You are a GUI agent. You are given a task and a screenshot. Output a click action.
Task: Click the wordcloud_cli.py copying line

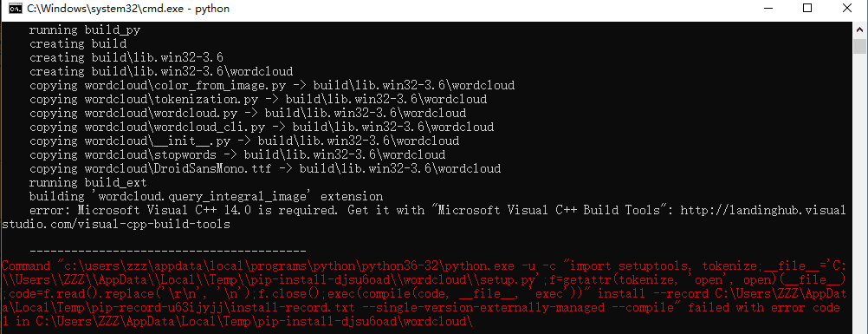262,127
